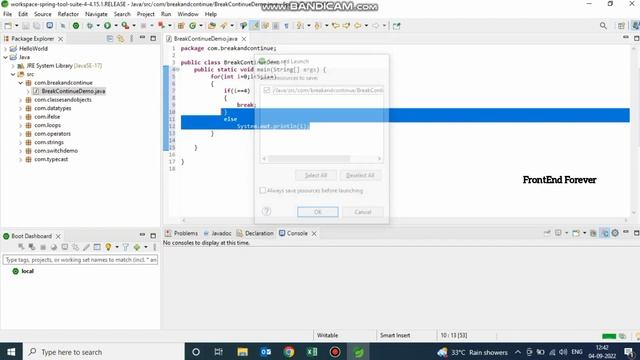Image resolution: width=640 pixels, height=360 pixels.
Task: Click the stop square icon in Boot Dashboard
Action: (43, 247)
